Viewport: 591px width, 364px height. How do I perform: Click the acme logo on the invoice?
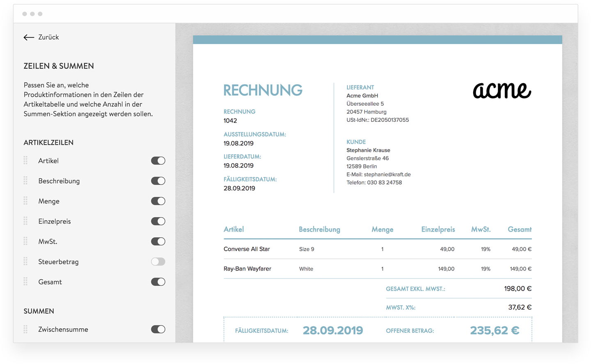point(502,90)
